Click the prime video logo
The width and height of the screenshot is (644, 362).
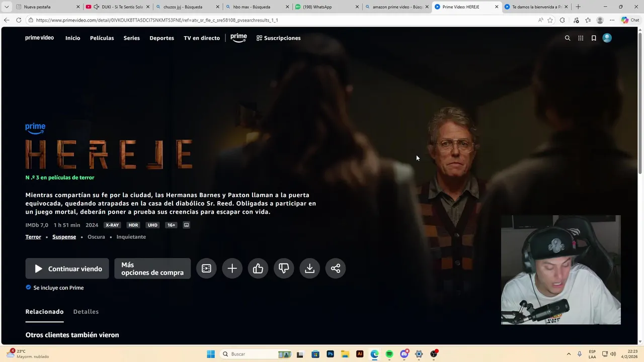(39, 38)
